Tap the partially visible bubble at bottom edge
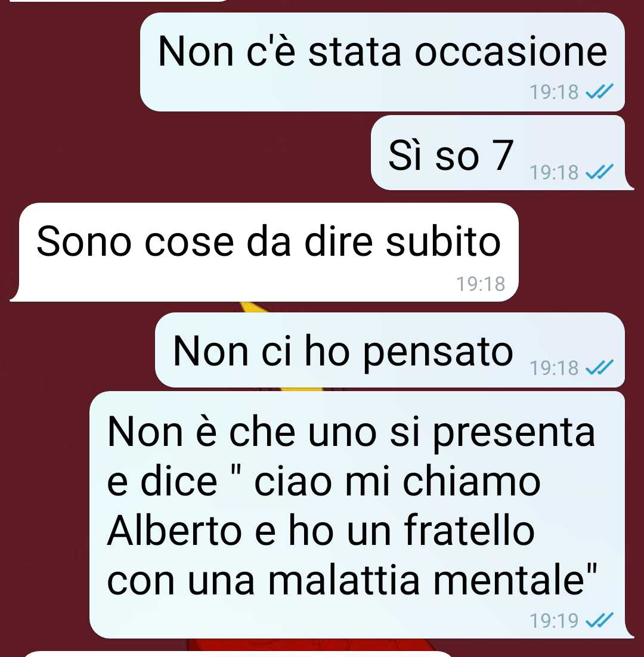Screen dimensions: 644x657 tap(239, 654)
